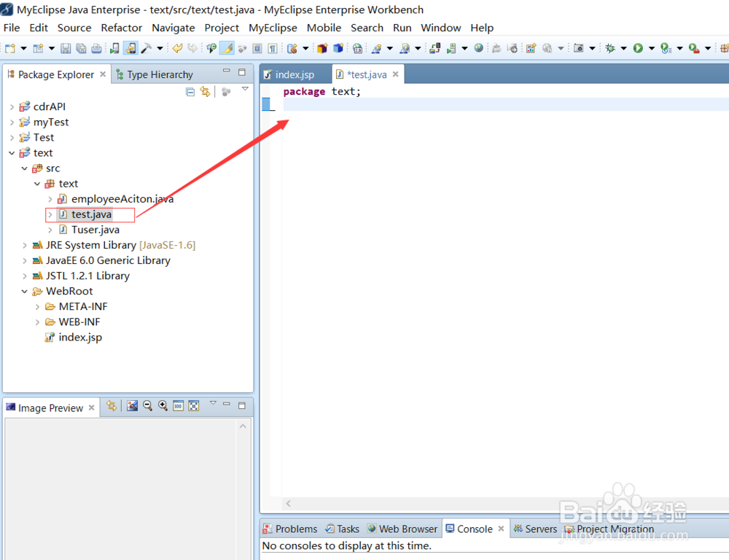Open the MyEclipse menu
Screen dimensions: 729x560
click(273, 28)
